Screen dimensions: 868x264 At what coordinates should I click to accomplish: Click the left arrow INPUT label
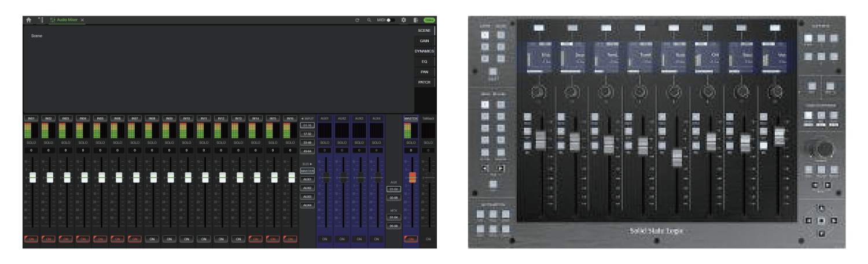[307, 118]
